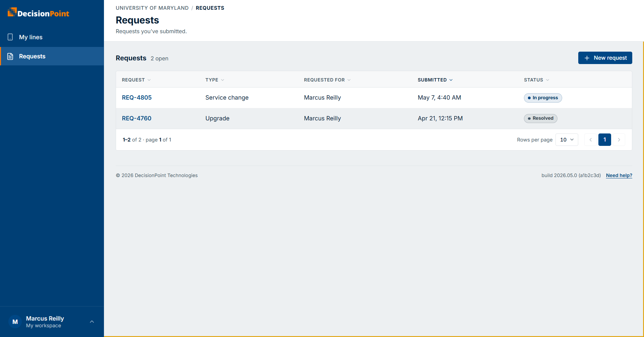
Task: Click the Resolved status badge
Action: point(540,118)
